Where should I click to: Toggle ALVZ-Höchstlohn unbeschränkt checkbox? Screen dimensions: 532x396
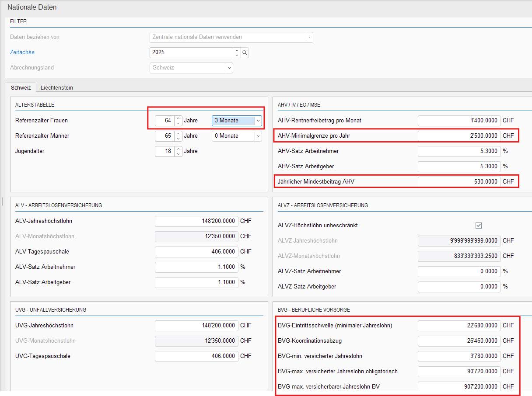tap(478, 226)
